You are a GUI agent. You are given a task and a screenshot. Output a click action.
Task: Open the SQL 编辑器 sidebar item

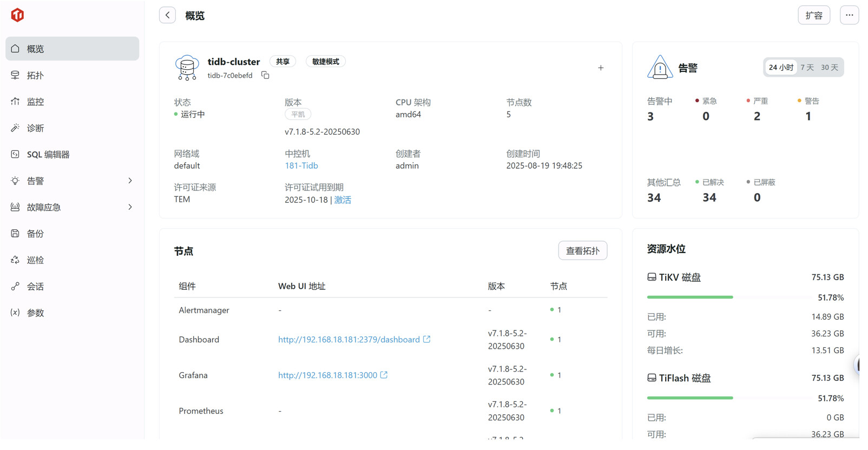pyautogui.click(x=48, y=155)
